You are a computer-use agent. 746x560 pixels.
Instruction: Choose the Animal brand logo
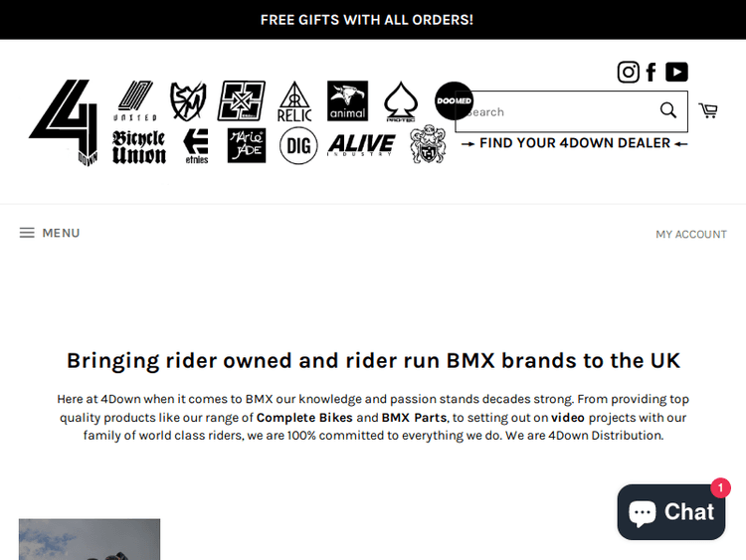pyautogui.click(x=347, y=100)
